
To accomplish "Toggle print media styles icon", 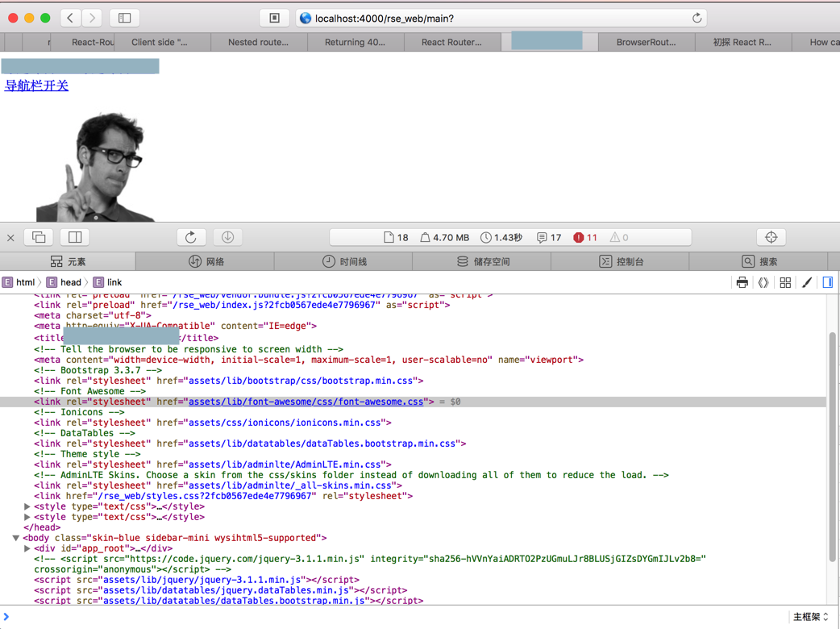I will tap(742, 282).
